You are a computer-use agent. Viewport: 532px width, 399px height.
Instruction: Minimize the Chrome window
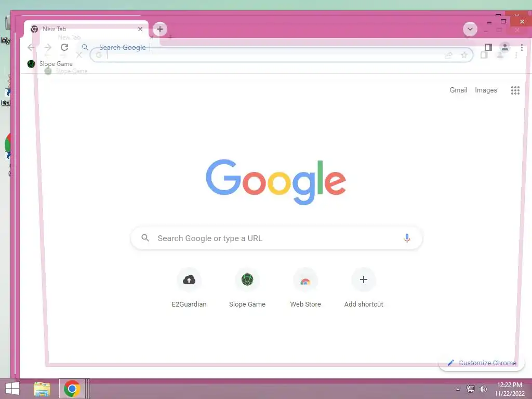pyautogui.click(x=489, y=22)
